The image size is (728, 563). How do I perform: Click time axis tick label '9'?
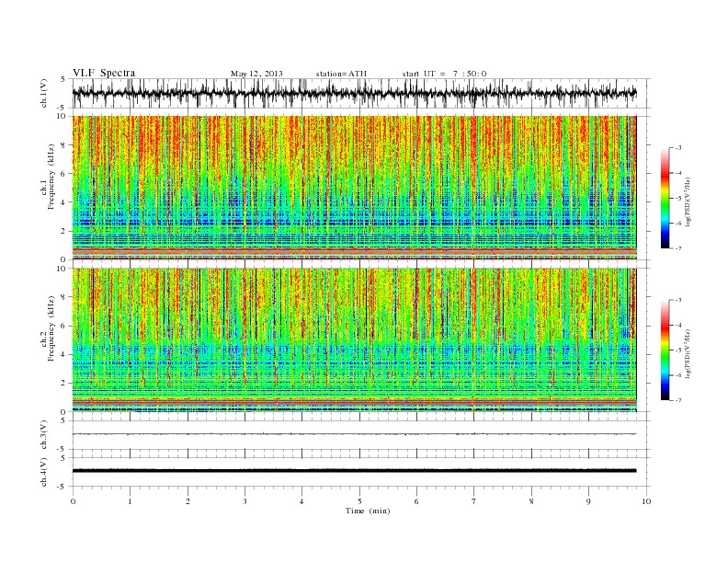point(588,501)
